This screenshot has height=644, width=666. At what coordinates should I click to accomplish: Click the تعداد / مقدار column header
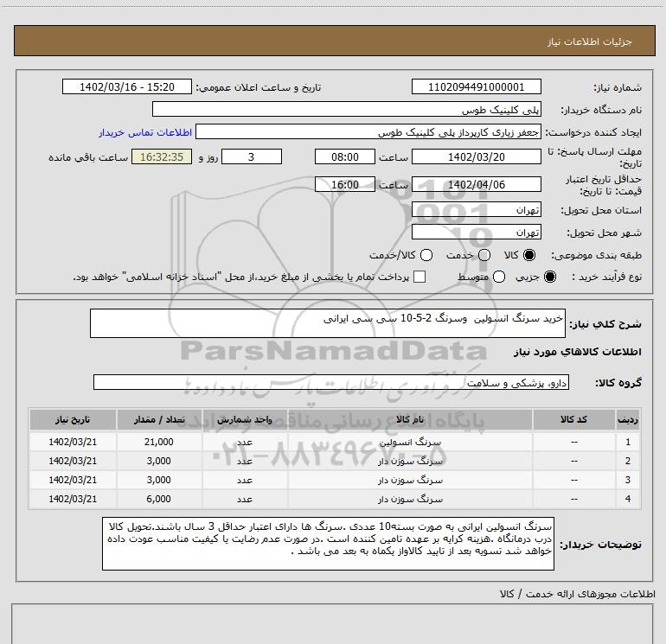pyautogui.click(x=159, y=419)
